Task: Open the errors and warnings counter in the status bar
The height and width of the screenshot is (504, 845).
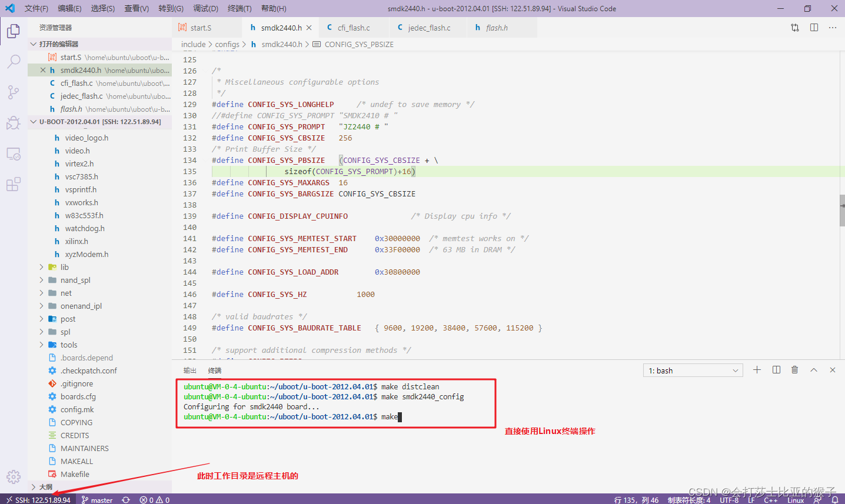Action: 155,499
